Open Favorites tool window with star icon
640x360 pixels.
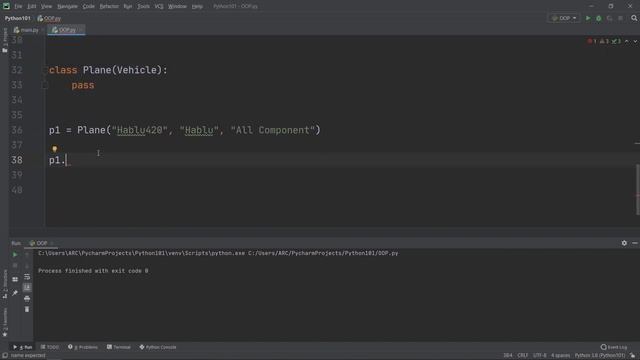4,322
